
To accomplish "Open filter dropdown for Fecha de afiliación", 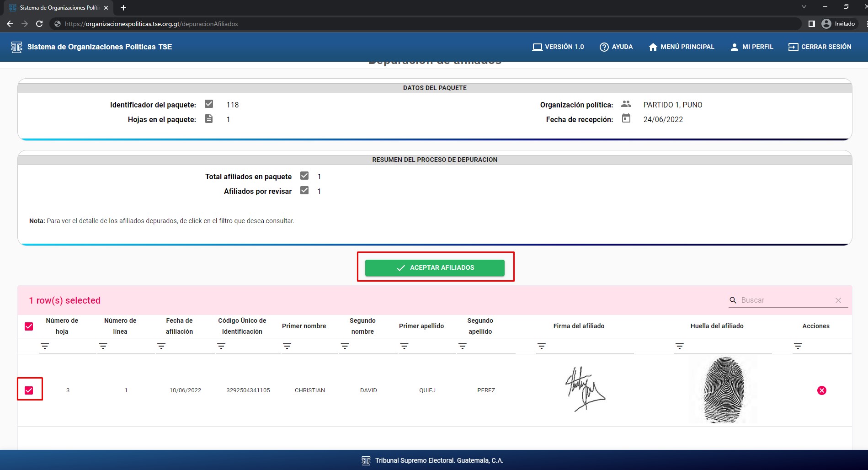I will [x=161, y=346].
